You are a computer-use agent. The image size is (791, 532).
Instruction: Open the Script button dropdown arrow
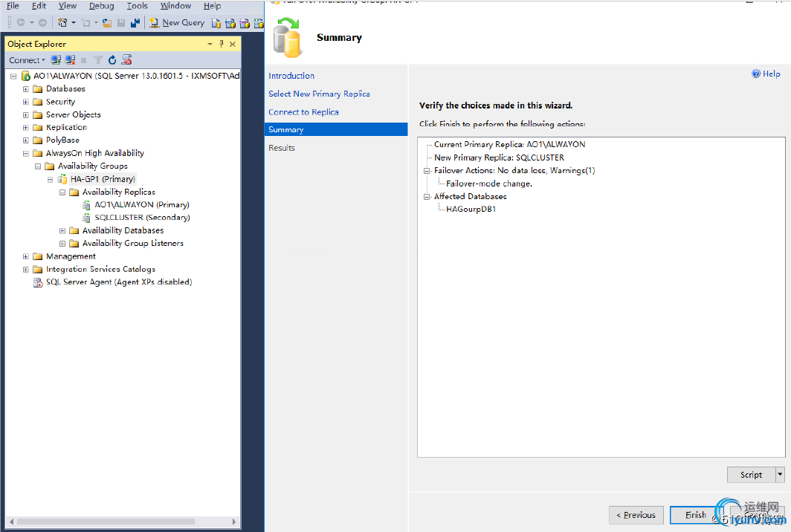(780, 475)
